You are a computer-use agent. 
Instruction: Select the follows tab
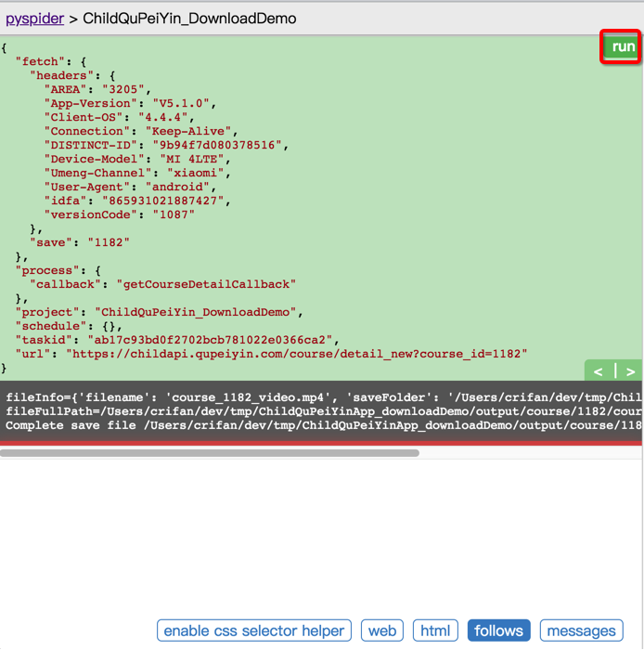point(498,630)
